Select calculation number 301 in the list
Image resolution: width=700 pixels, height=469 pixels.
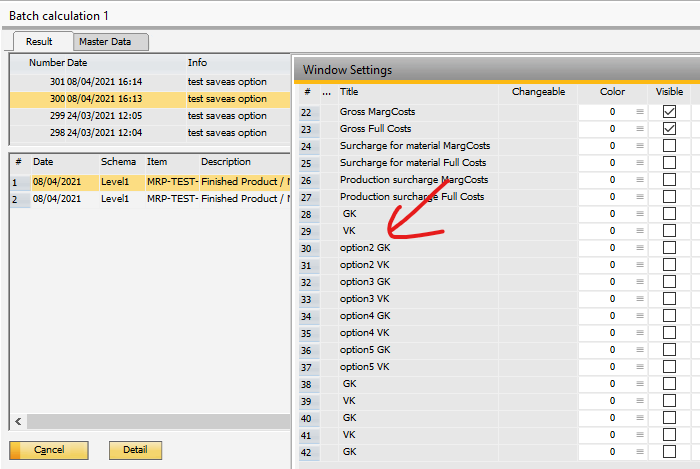[x=148, y=81]
